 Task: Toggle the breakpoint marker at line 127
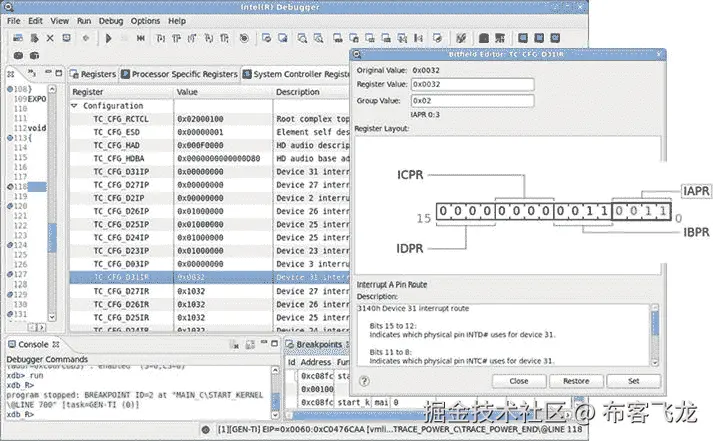[10, 274]
